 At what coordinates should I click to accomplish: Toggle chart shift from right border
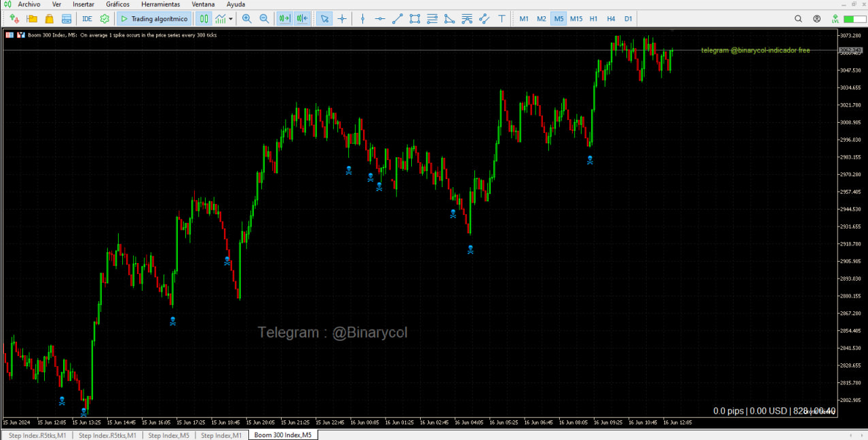[x=303, y=19]
